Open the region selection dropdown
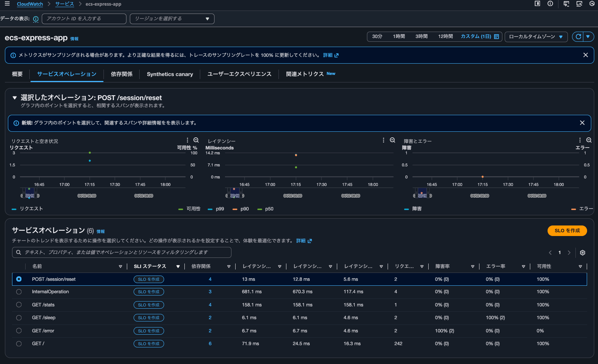This screenshot has height=364, width=598. point(172,19)
